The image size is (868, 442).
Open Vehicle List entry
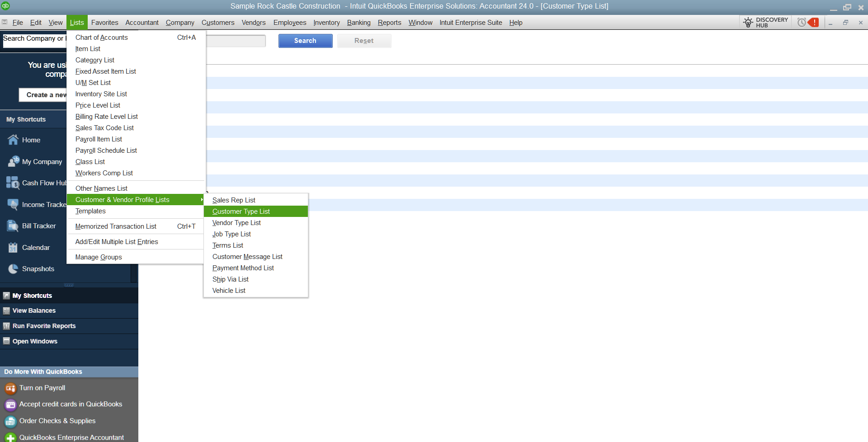[256, 291]
